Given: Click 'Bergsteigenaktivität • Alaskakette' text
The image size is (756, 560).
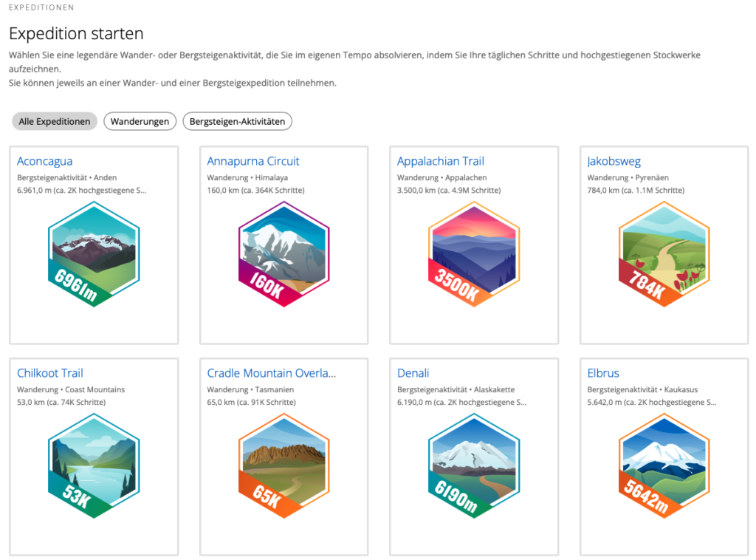Looking at the screenshot, I should click(x=456, y=389).
